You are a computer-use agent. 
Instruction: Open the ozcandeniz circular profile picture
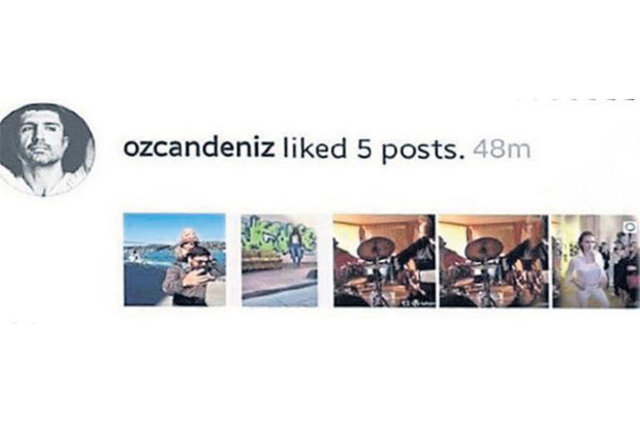coord(46,150)
